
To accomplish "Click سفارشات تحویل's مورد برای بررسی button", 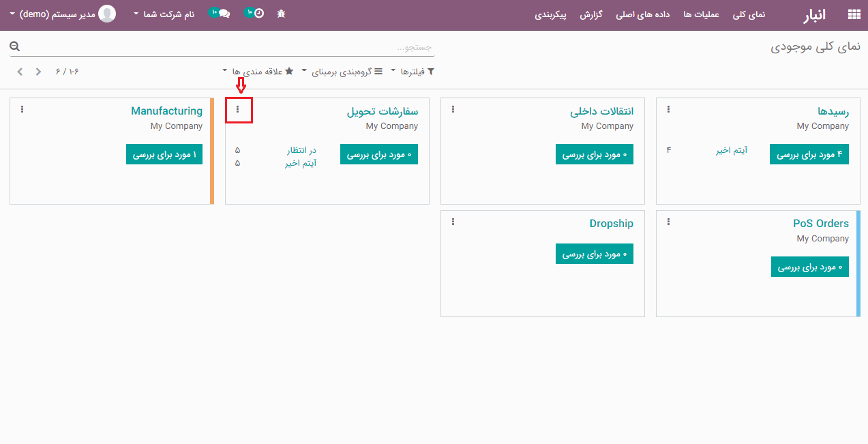I will [379, 154].
